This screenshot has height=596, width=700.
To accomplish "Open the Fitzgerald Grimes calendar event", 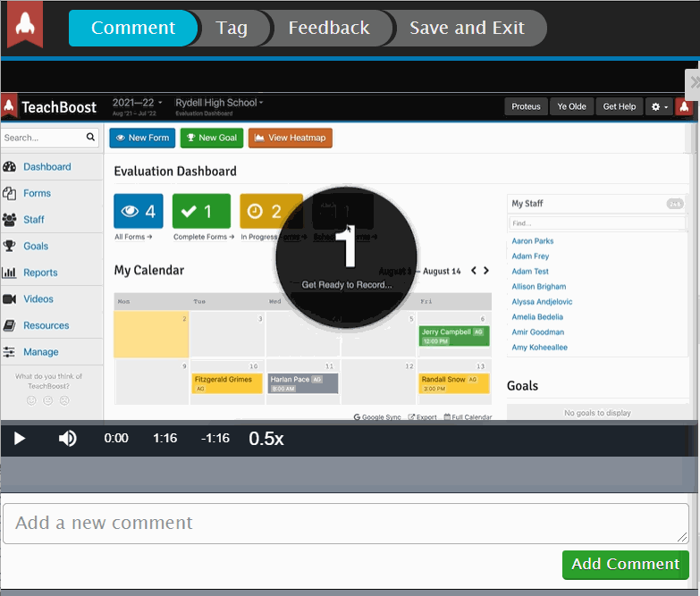I will click(x=227, y=383).
